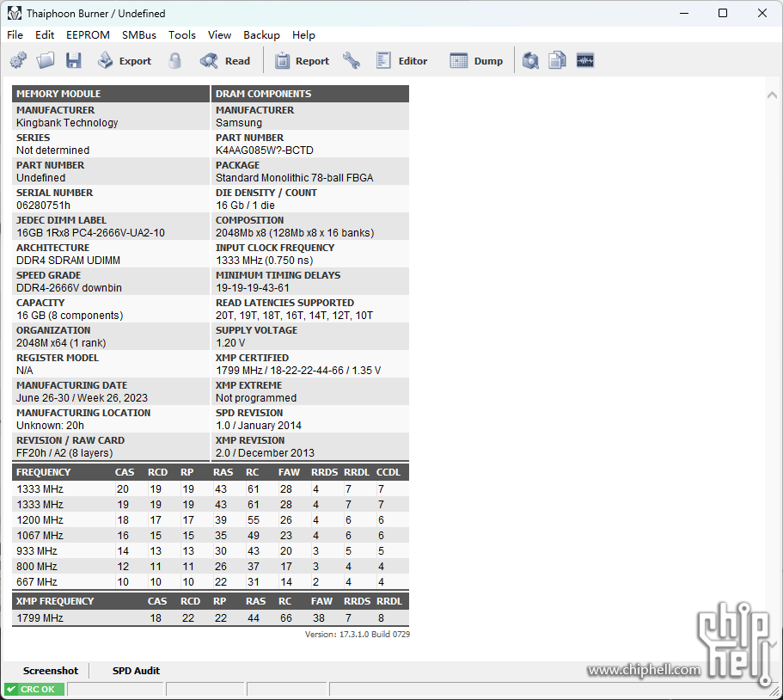This screenshot has width=783, height=700.
Task: Click 'Standard Monolithic 78-ball FBGA' package value
Action: pos(295,178)
